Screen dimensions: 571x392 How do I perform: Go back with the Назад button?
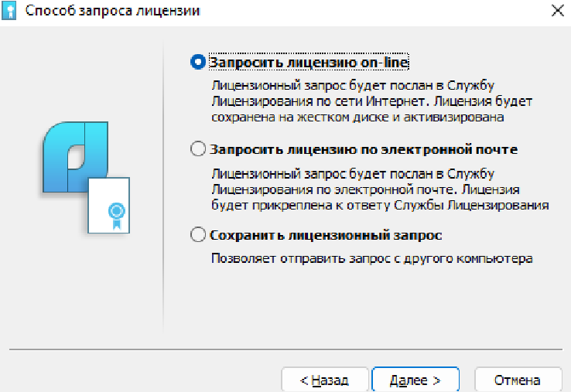[324, 380]
